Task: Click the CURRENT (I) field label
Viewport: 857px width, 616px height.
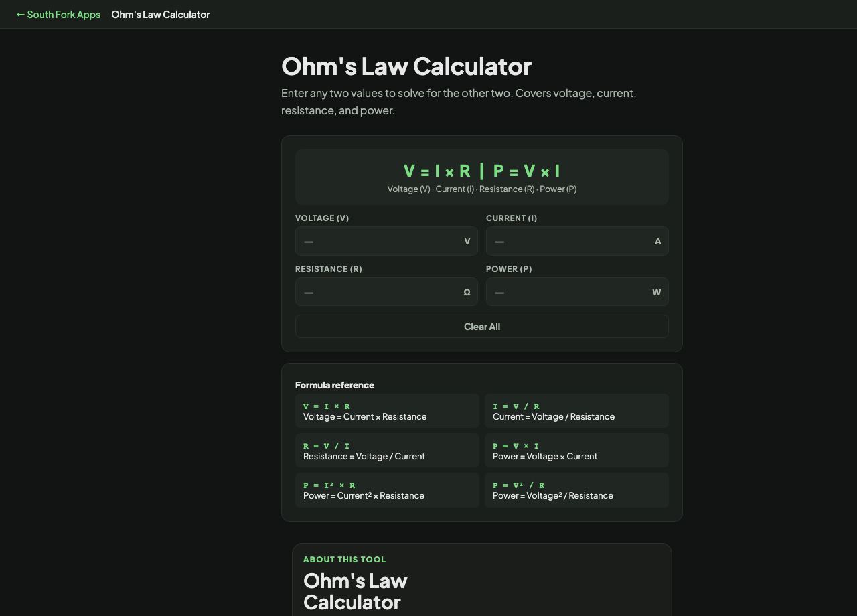Action: tap(512, 218)
